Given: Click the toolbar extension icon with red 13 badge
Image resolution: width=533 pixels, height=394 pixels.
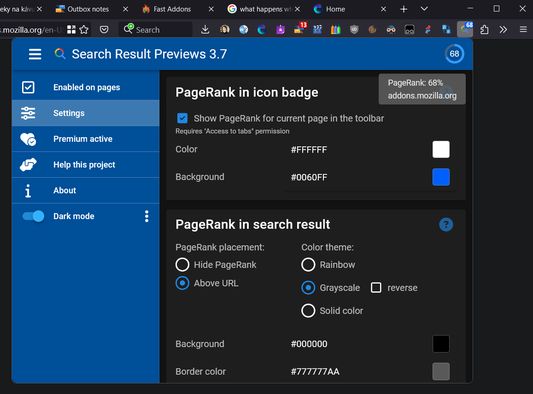Looking at the screenshot, I should (300, 29).
